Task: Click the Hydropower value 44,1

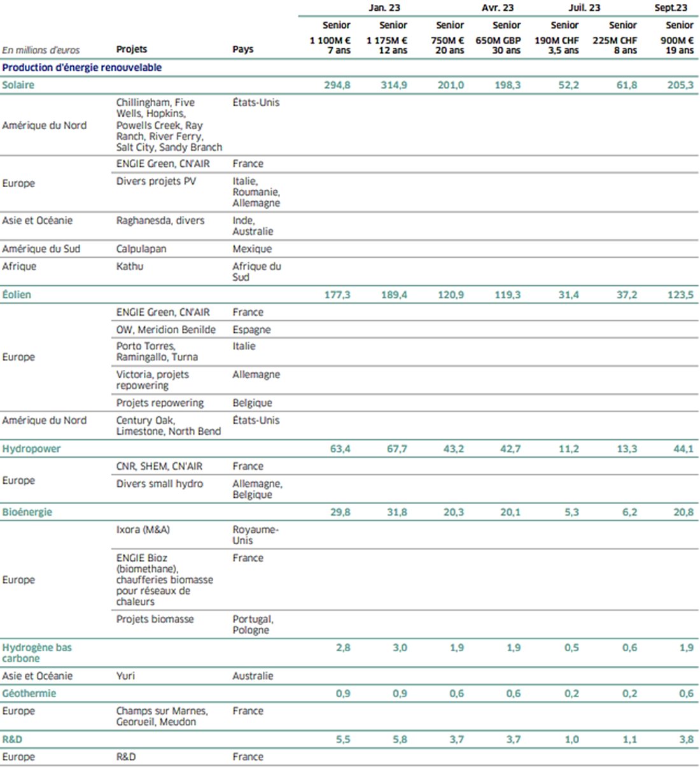Action: click(x=683, y=449)
